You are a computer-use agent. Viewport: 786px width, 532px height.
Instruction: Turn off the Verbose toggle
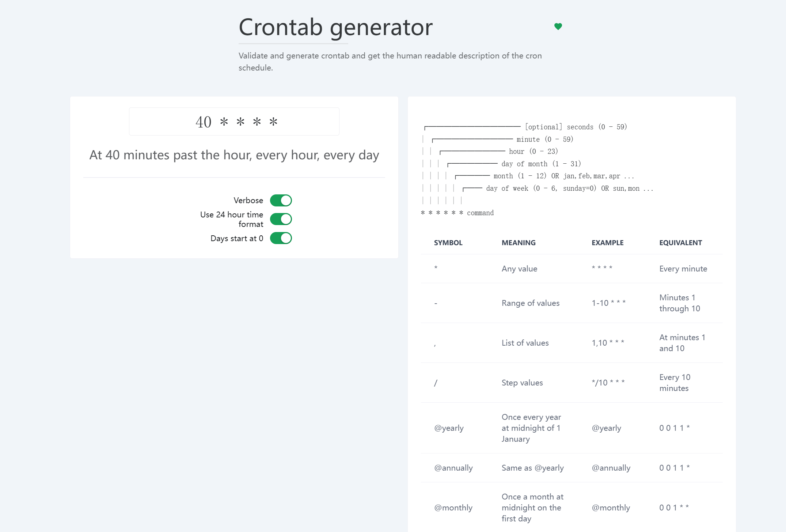tap(281, 201)
